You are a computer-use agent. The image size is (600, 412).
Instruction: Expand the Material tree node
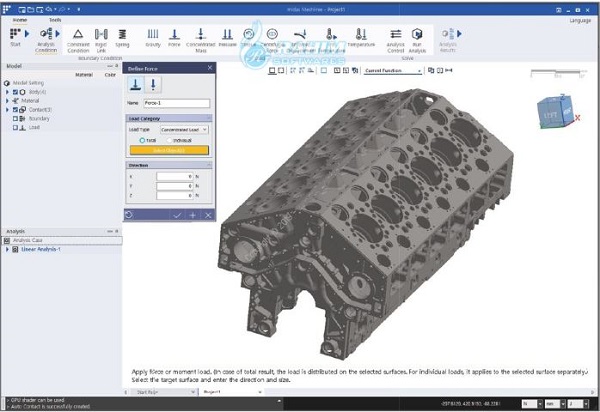[7, 101]
